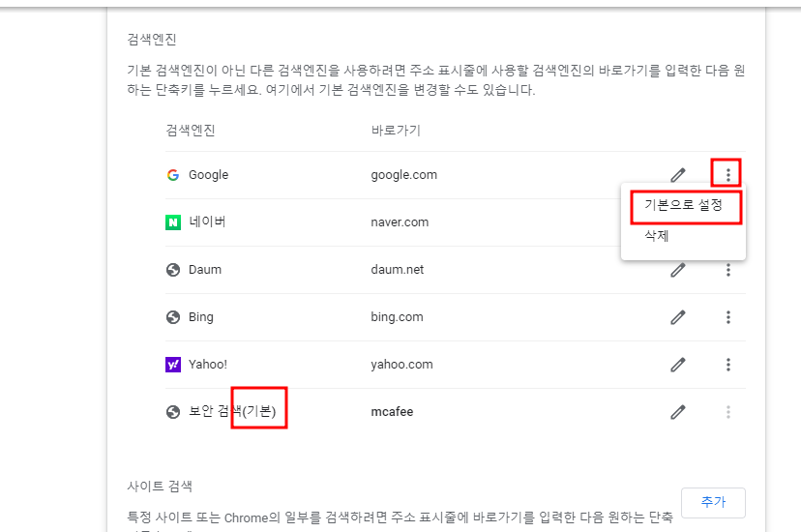Choose 기본으로 설정 from the popup menu
The image size is (801, 532).
click(684, 205)
